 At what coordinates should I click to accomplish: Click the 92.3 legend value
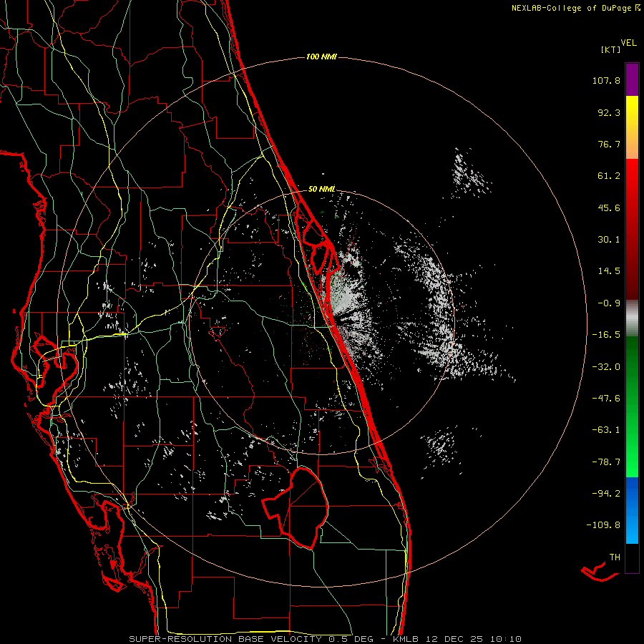point(609,112)
